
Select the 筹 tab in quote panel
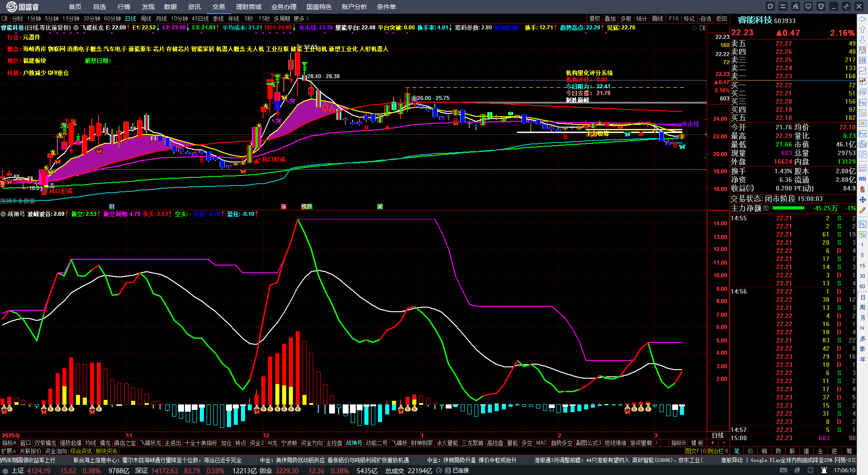pos(849,451)
